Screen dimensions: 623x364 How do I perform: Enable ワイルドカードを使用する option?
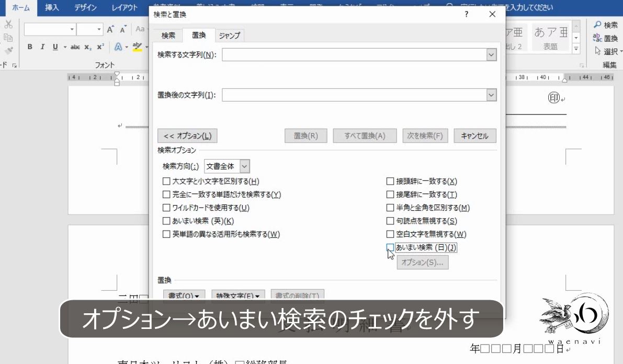click(x=167, y=207)
